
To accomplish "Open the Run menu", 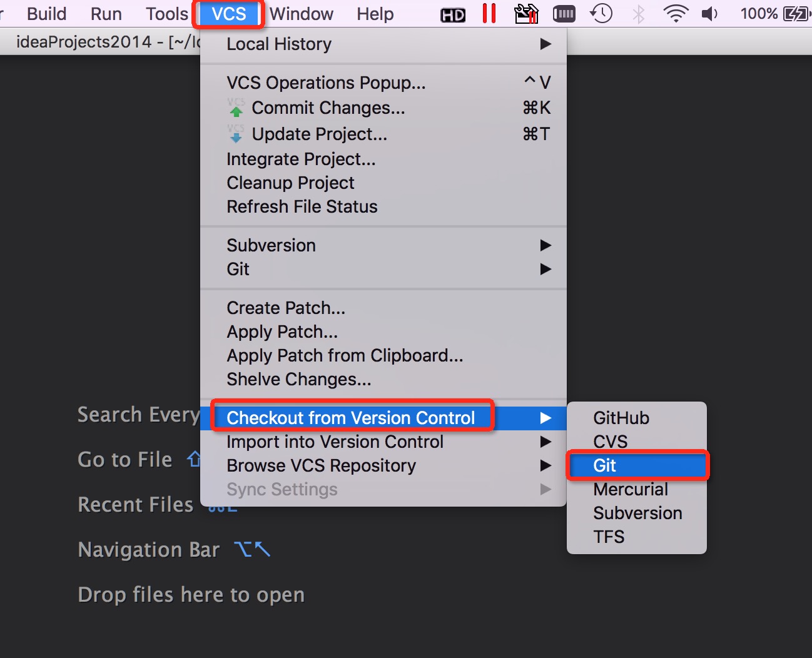I will (x=106, y=14).
